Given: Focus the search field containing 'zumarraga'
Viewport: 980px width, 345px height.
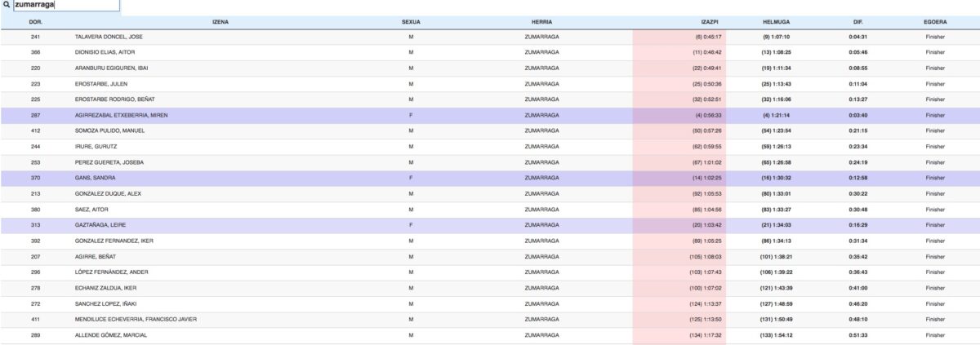Looking at the screenshot, I should (x=65, y=5).
